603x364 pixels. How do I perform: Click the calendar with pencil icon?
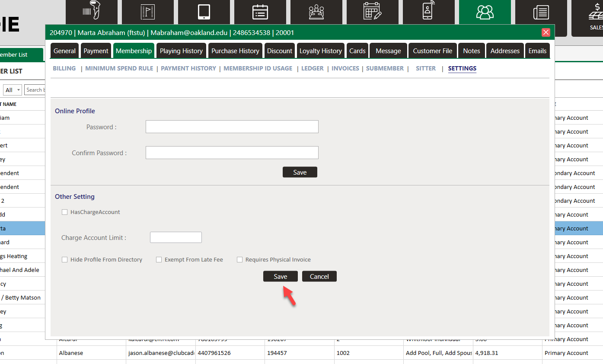click(x=373, y=12)
